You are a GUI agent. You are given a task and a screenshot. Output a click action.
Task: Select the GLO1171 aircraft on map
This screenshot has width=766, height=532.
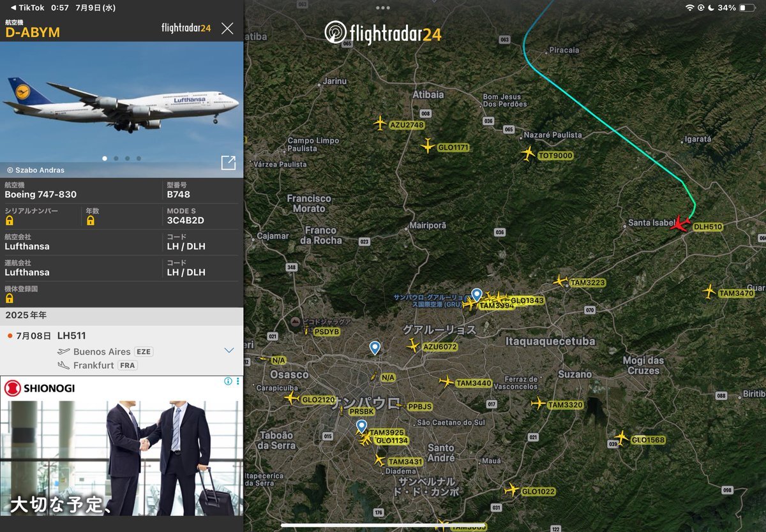pyautogui.click(x=428, y=146)
